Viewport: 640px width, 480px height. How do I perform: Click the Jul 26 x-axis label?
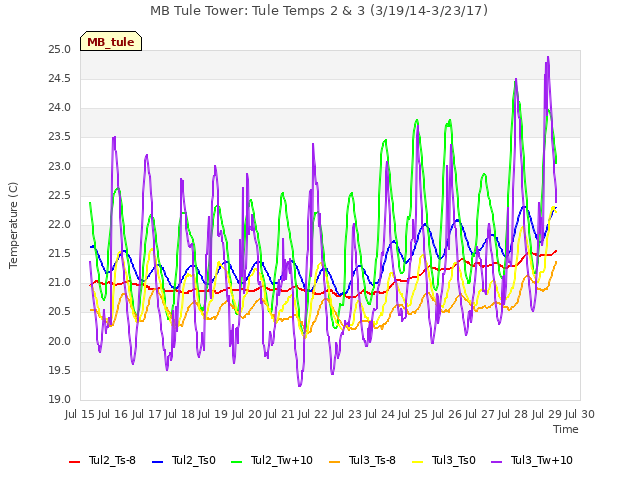447,414
